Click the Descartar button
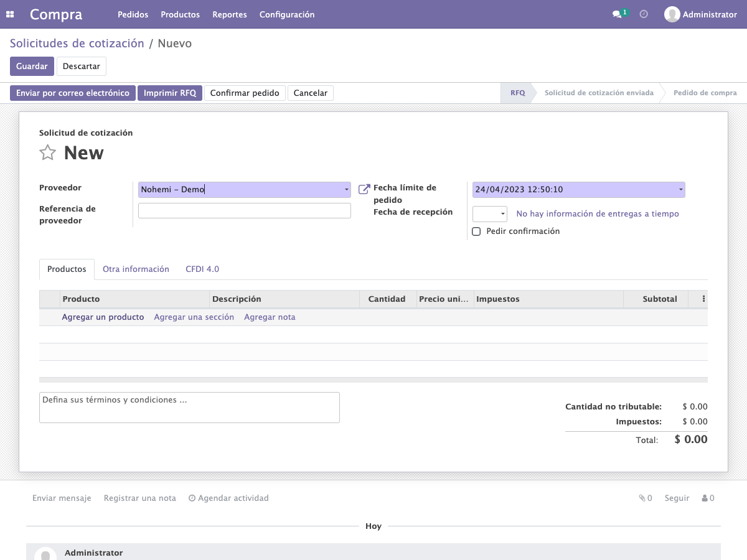 tap(82, 66)
